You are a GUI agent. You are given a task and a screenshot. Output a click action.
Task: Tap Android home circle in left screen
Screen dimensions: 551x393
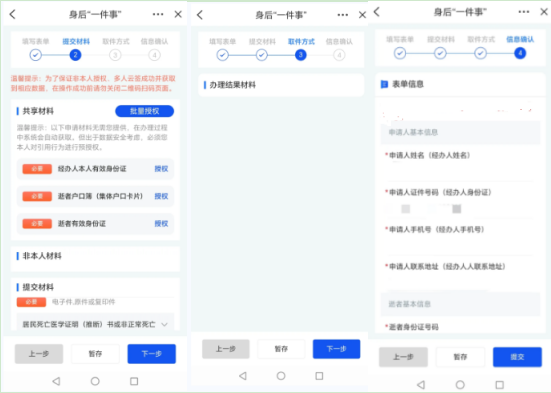tap(95, 381)
